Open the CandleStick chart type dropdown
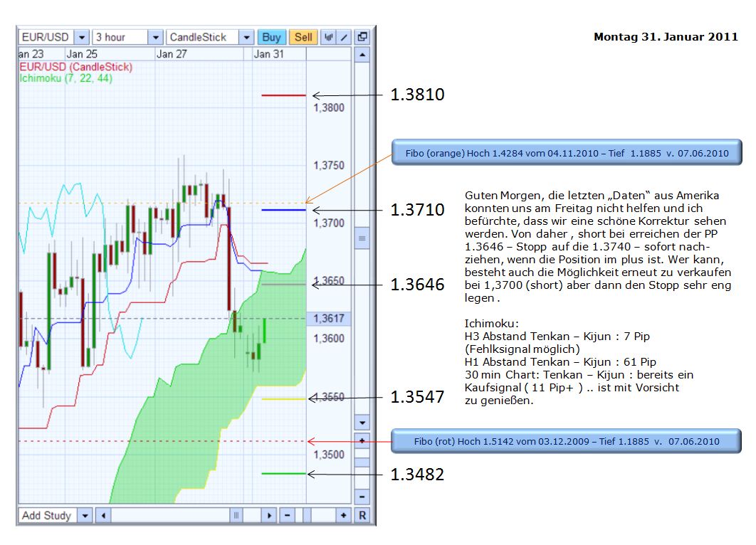 [245, 36]
